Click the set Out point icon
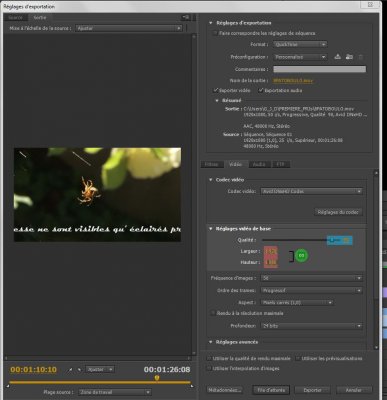 pos(79,369)
